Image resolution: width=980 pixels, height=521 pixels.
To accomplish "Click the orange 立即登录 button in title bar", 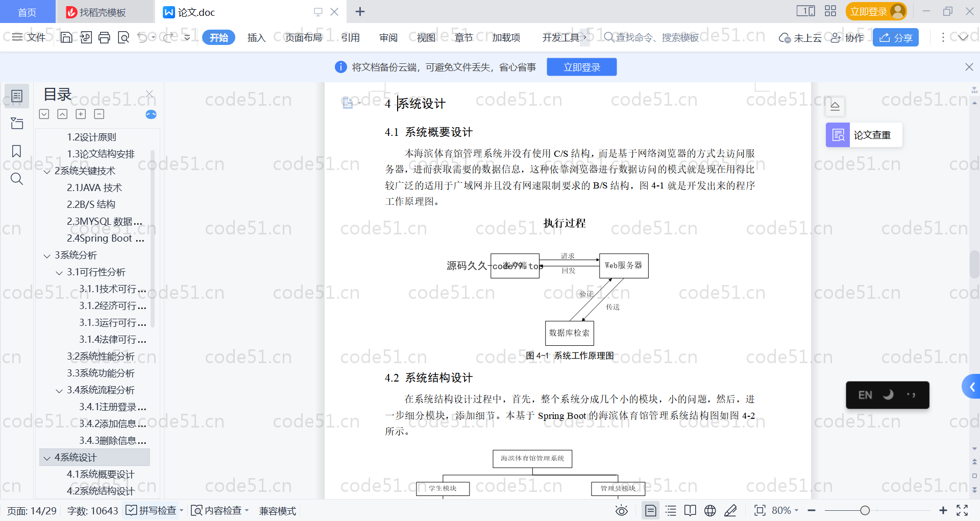I will click(x=876, y=11).
